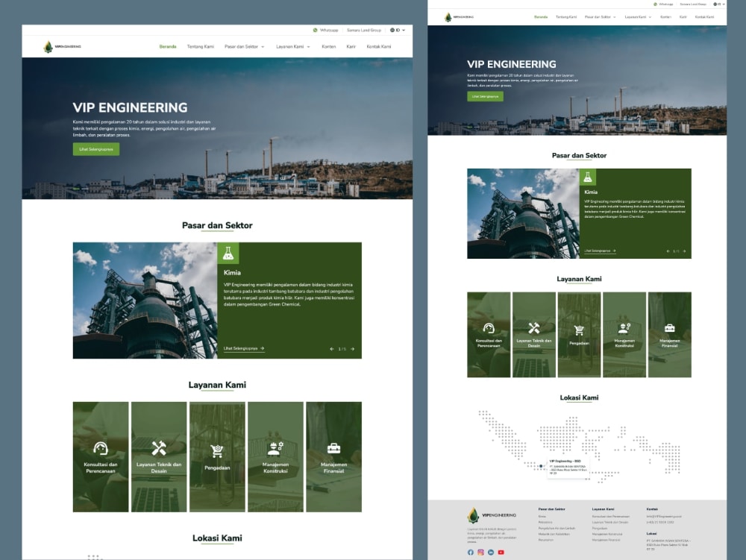The width and height of the screenshot is (746, 560).
Task: Click the Kimia flask icon in left mockup
Action: tap(228, 254)
